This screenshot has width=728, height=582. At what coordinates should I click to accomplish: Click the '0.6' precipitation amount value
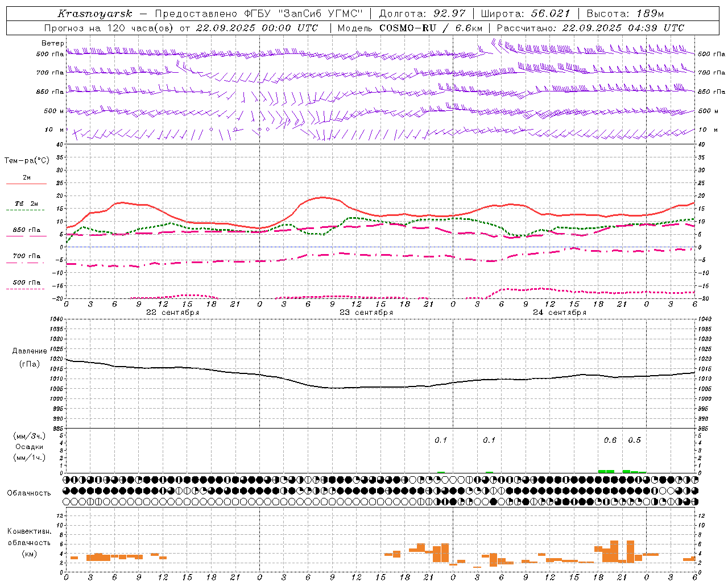[610, 440]
